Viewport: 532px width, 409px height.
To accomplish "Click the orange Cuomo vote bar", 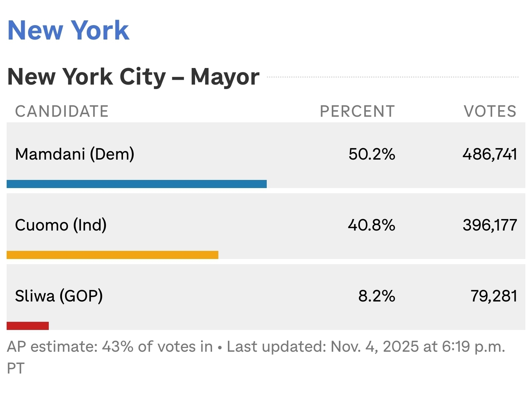I will [x=112, y=255].
